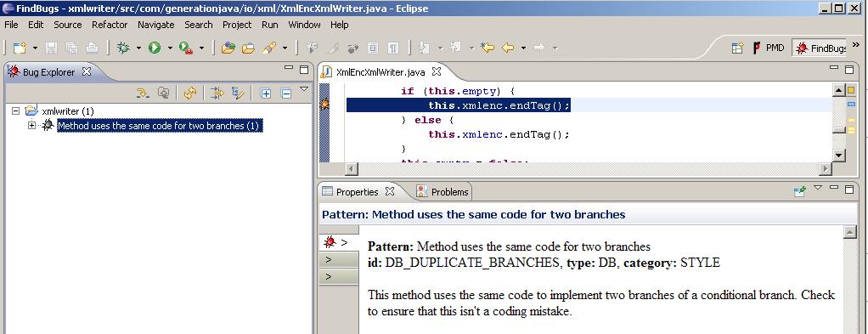Click the editor scroll up arrow

coord(838,90)
